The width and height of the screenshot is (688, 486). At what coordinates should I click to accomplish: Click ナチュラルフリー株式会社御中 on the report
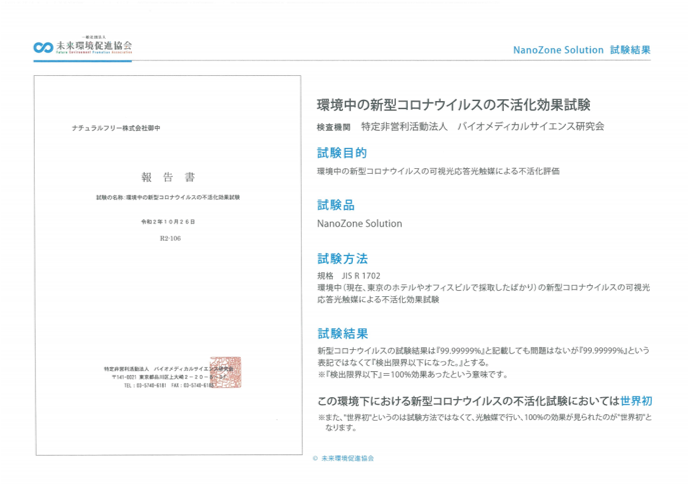(116, 128)
